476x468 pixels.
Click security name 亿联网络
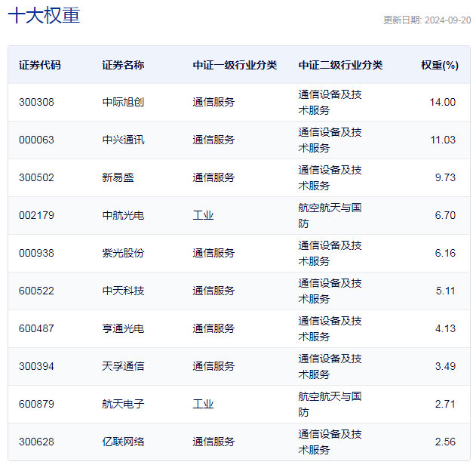pos(123,442)
